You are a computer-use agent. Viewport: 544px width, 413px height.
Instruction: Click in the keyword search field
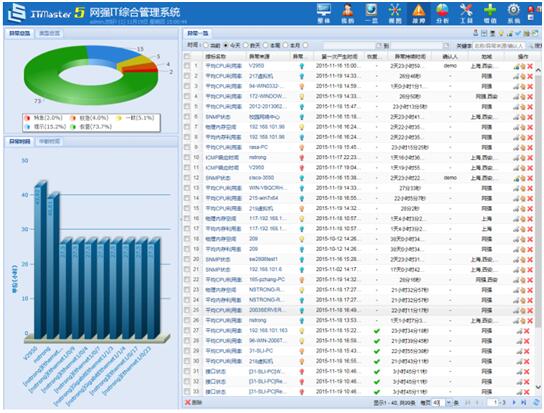click(499, 45)
